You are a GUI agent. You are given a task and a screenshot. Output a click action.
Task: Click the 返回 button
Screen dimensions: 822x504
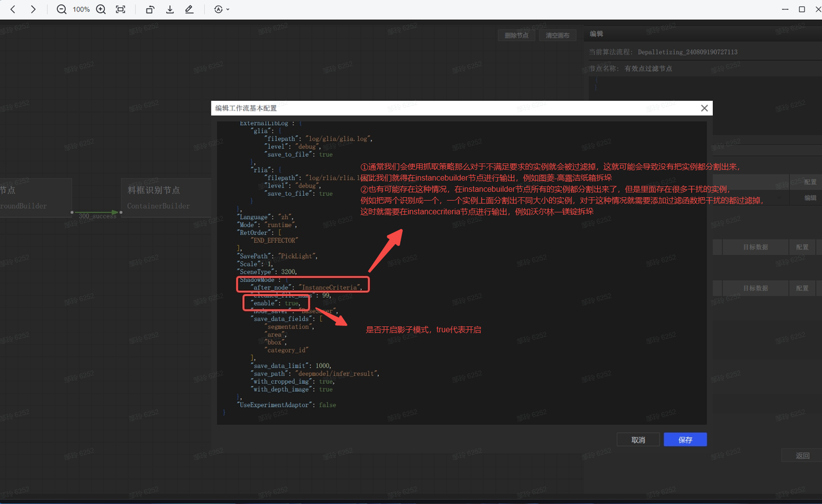[803, 455]
